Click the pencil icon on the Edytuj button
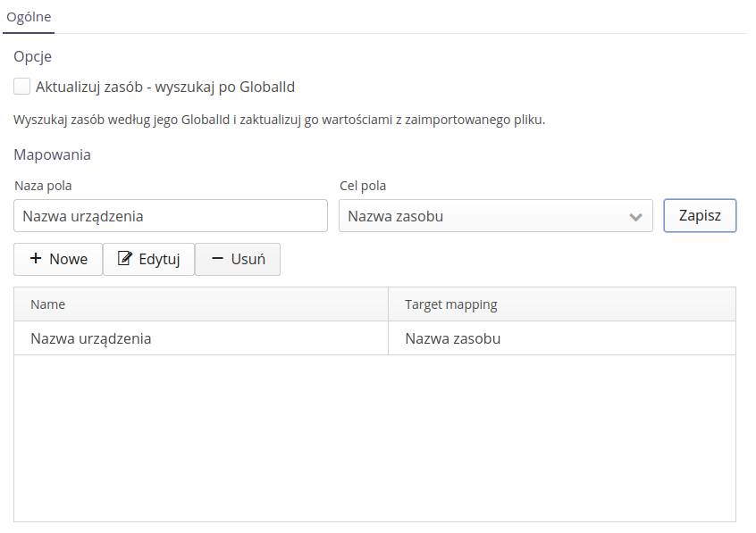 tap(125, 259)
